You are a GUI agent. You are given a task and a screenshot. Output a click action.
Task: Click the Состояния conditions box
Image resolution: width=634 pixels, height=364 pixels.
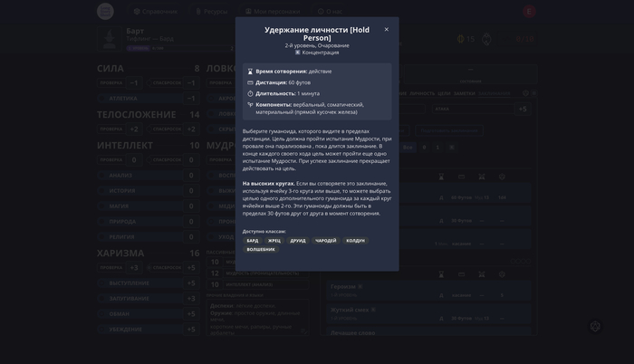pyautogui.click(x=470, y=75)
